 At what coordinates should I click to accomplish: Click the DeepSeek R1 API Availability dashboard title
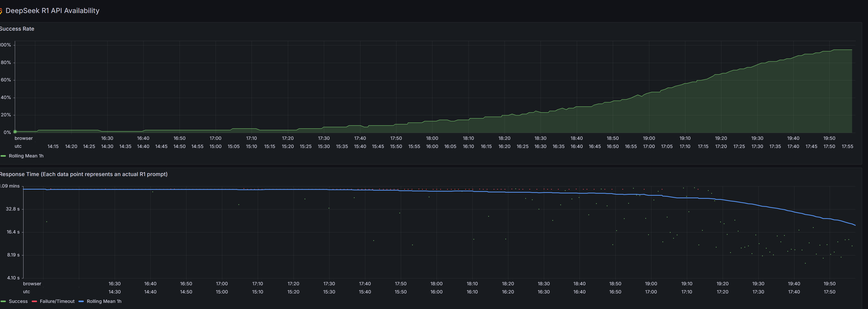click(x=52, y=11)
